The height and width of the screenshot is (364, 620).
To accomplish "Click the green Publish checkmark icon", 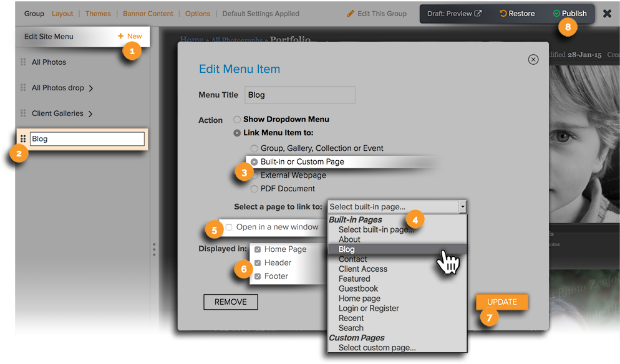I will coord(556,14).
